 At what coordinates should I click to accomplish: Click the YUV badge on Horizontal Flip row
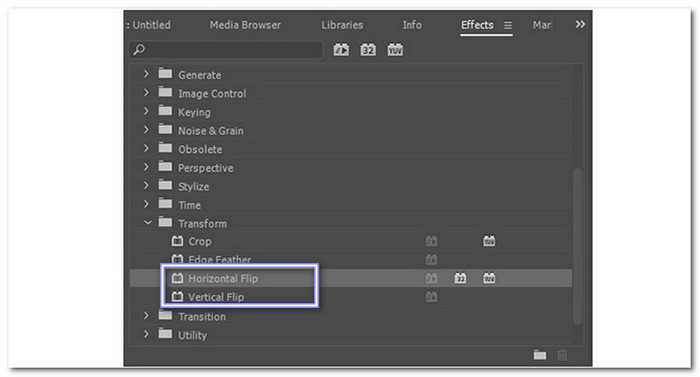coord(489,279)
